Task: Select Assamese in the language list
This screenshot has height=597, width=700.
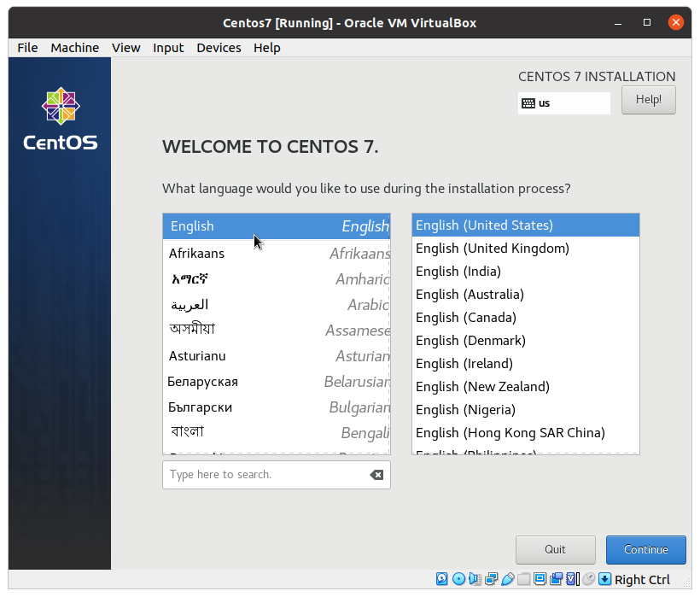Action: click(277, 330)
